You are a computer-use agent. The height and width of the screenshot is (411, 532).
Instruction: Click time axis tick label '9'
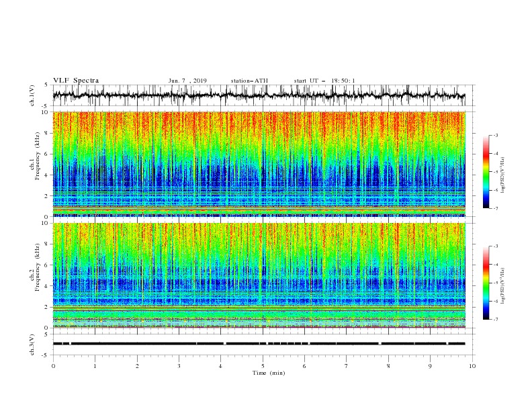point(430,366)
